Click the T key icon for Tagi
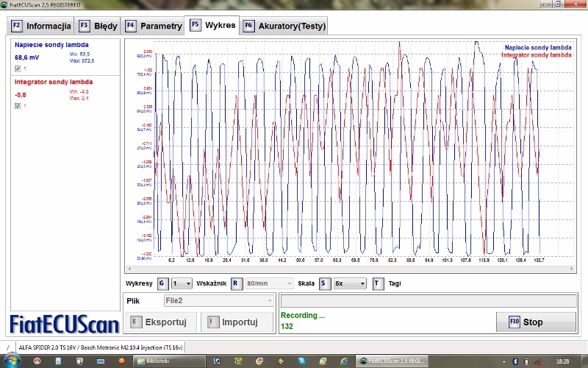 point(377,283)
